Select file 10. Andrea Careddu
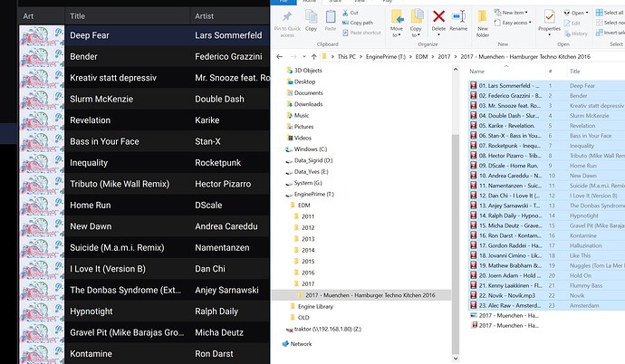Image resolution: width=625 pixels, height=364 pixels. click(x=506, y=176)
